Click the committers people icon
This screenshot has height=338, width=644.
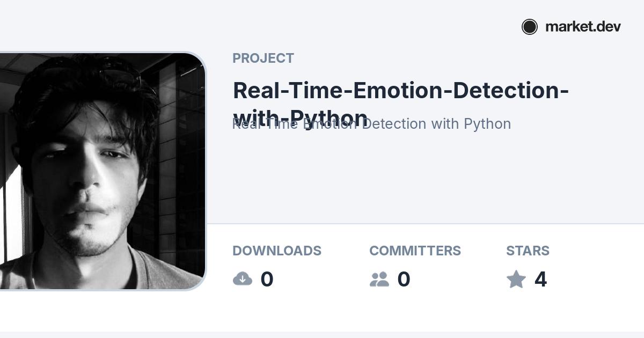(x=379, y=279)
